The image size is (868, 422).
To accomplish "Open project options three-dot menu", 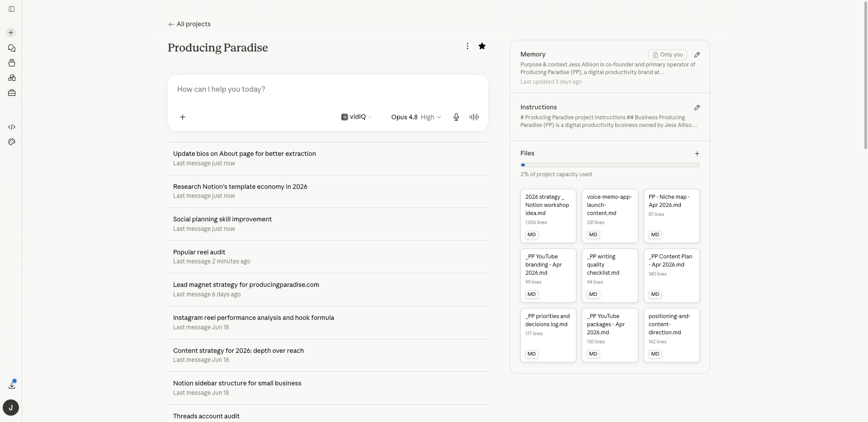I will pos(467,46).
